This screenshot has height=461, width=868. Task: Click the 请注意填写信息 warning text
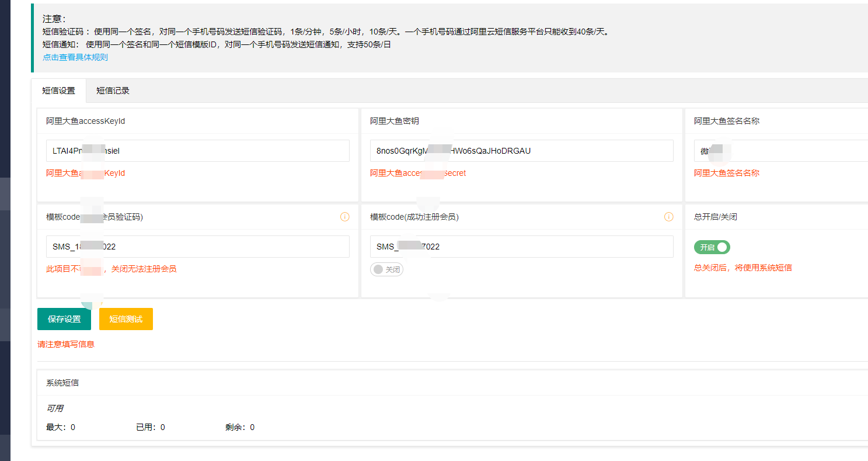click(x=66, y=344)
